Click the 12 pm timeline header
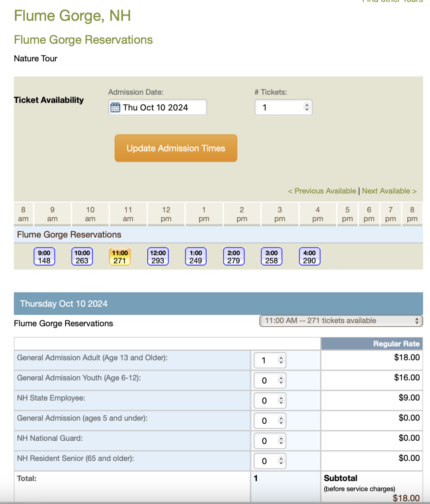 tap(166, 214)
